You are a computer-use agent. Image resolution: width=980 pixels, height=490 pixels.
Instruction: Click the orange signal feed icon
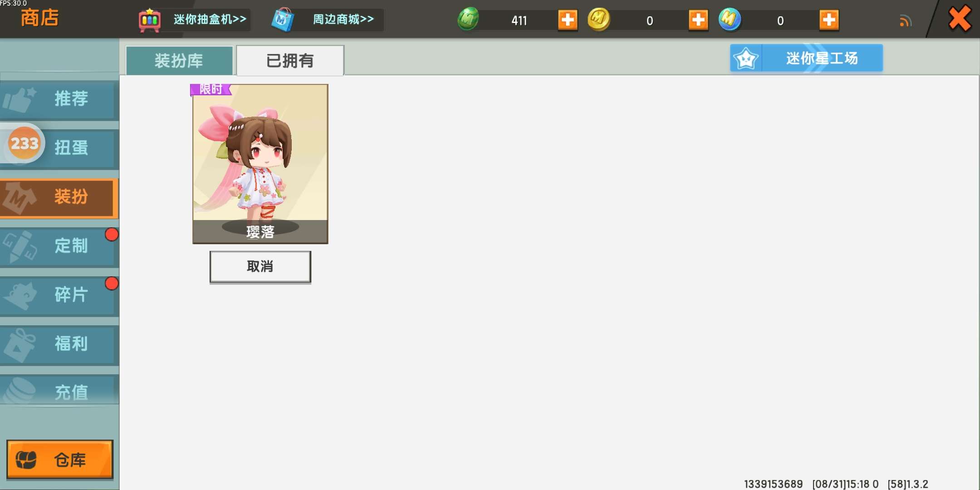(905, 21)
